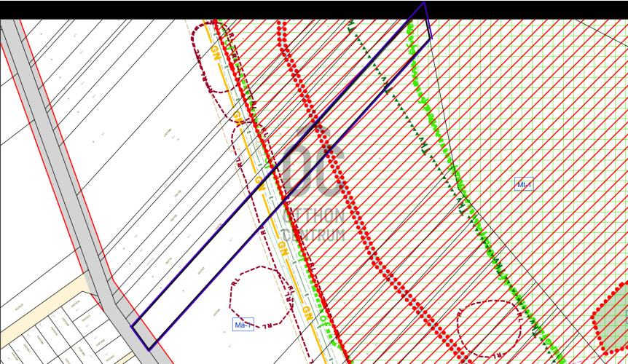Click the gray road on the left
This screenshot has width=628, height=364.
[x=66, y=182]
